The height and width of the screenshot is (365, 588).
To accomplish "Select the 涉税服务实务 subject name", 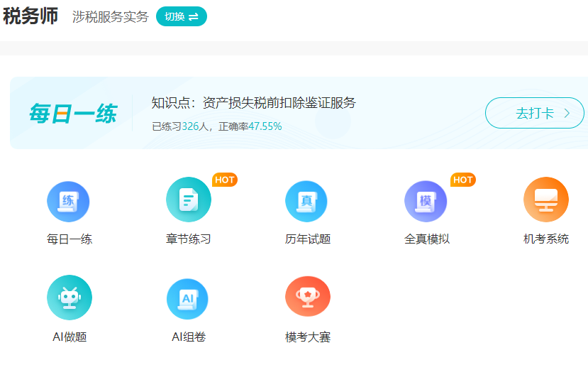I will pos(111,17).
